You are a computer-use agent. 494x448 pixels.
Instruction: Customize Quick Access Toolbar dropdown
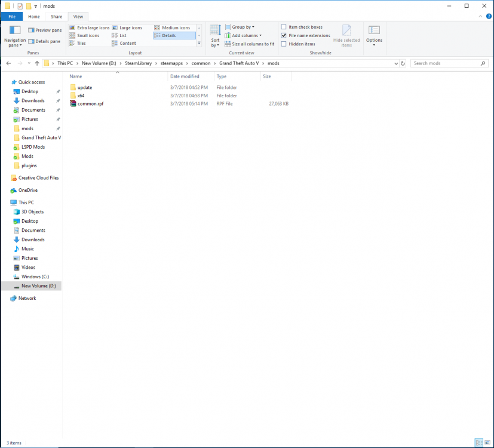[36, 7]
